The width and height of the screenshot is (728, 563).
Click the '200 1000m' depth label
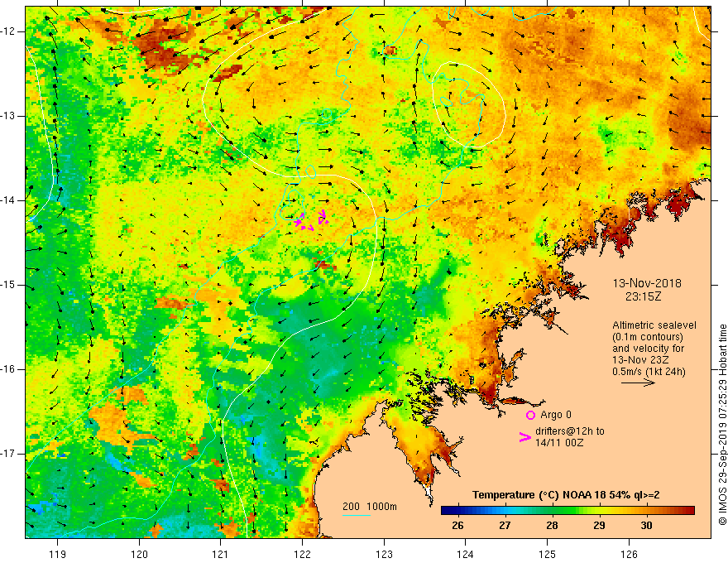click(x=370, y=507)
